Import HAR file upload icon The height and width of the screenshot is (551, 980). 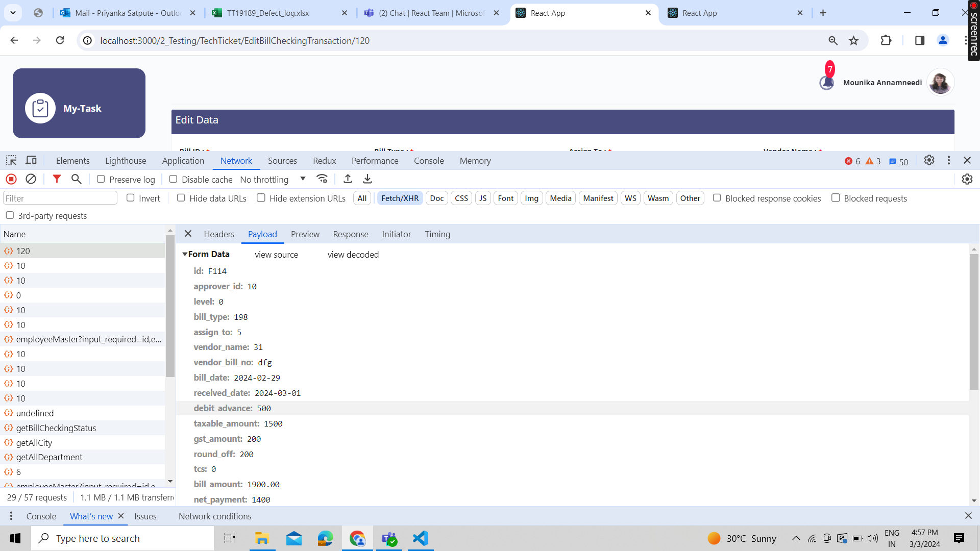348,179
